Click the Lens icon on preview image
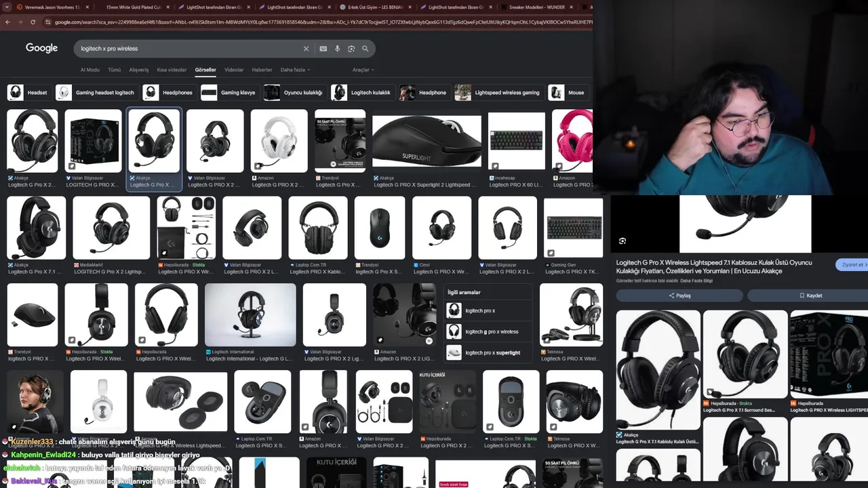The height and width of the screenshot is (488, 868). [x=623, y=241]
